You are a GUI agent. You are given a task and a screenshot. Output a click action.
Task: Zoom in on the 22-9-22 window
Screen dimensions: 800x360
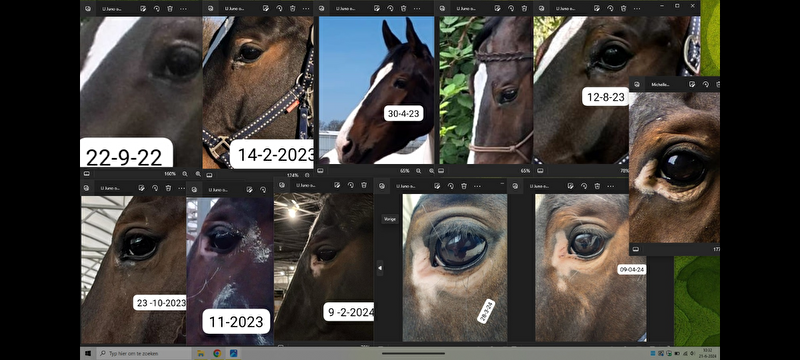pos(198,174)
